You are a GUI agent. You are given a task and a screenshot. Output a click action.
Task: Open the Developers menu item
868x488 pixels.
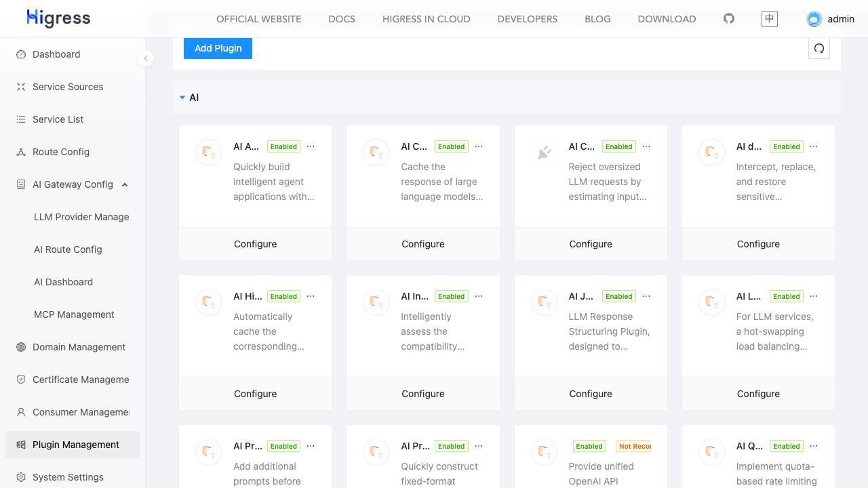click(528, 19)
